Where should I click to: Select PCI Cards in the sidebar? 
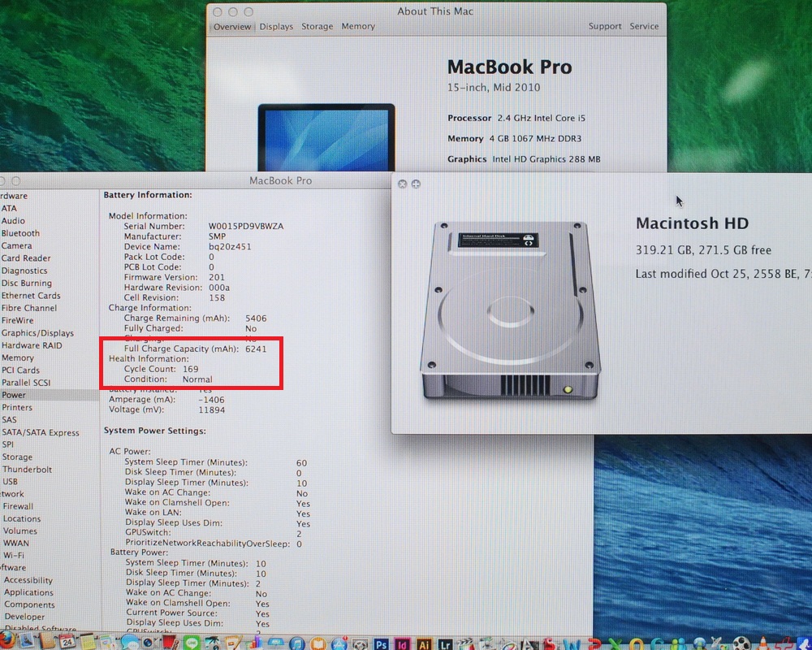pyautogui.click(x=21, y=370)
